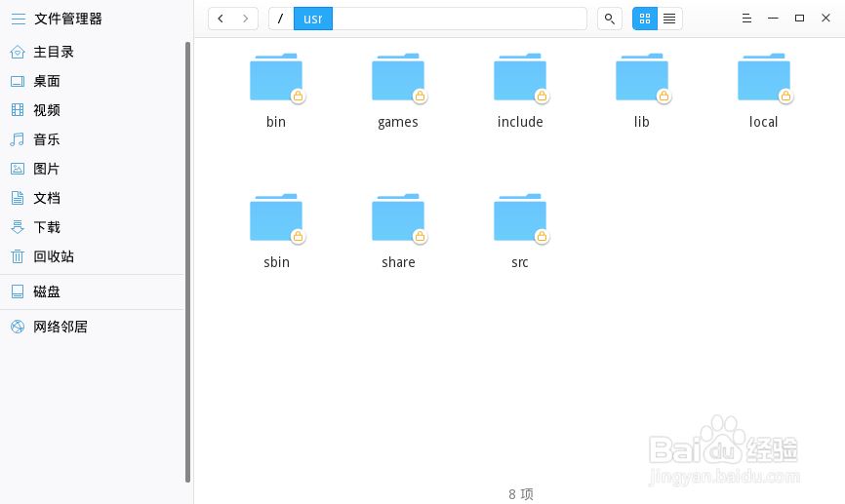Click the empty address bar area
Image resolution: width=845 pixels, height=504 pixels.
tap(460, 19)
